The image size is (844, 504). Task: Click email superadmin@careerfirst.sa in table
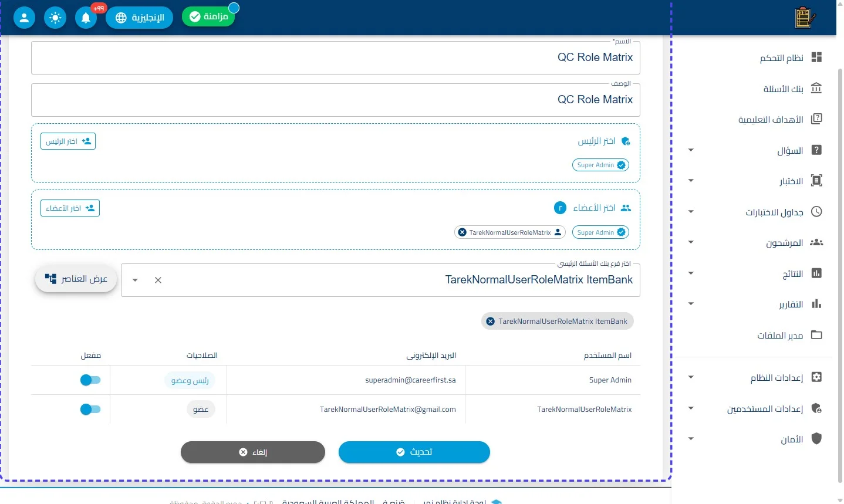click(410, 380)
